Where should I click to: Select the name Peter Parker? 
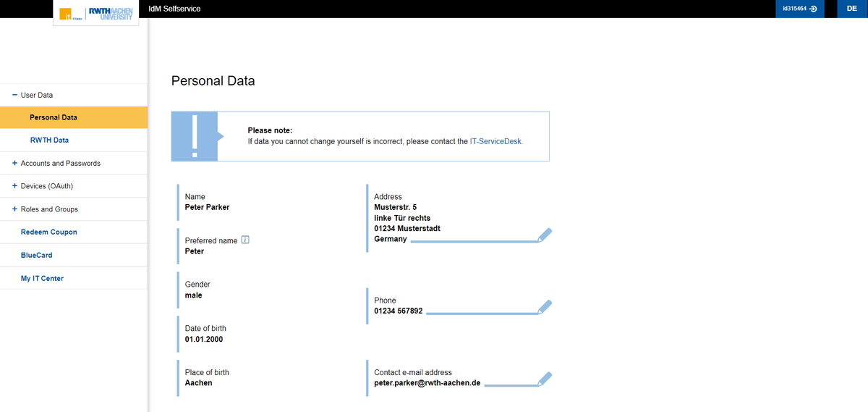click(x=207, y=207)
